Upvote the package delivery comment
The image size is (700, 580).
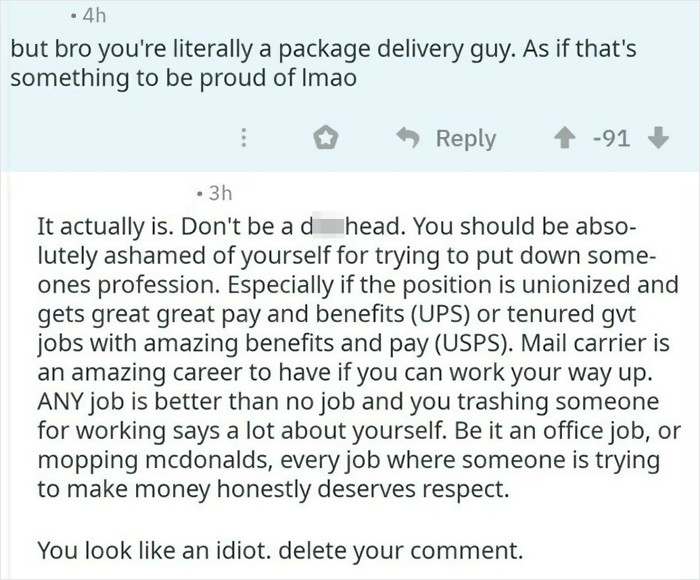(x=566, y=138)
